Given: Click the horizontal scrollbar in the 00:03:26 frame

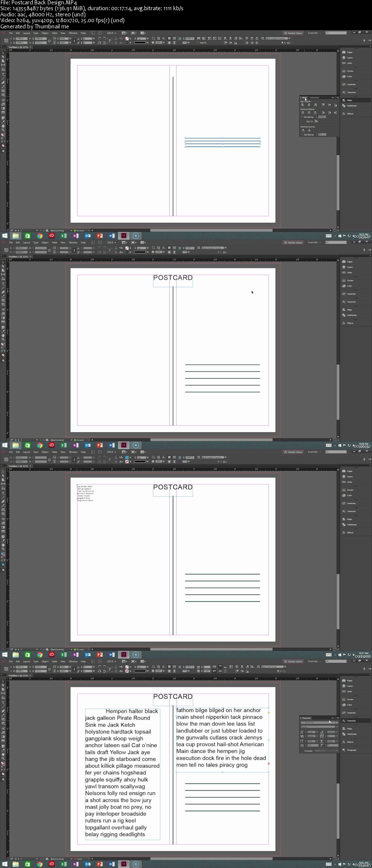Looking at the screenshot, I should [211, 230].
